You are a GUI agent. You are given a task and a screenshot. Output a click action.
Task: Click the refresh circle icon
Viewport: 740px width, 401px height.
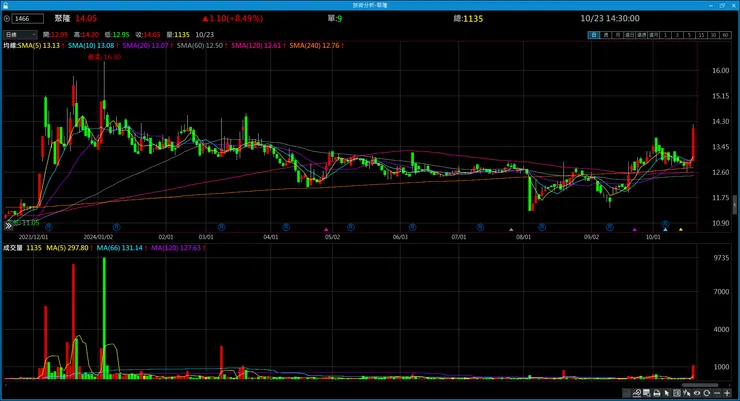[706, 393]
